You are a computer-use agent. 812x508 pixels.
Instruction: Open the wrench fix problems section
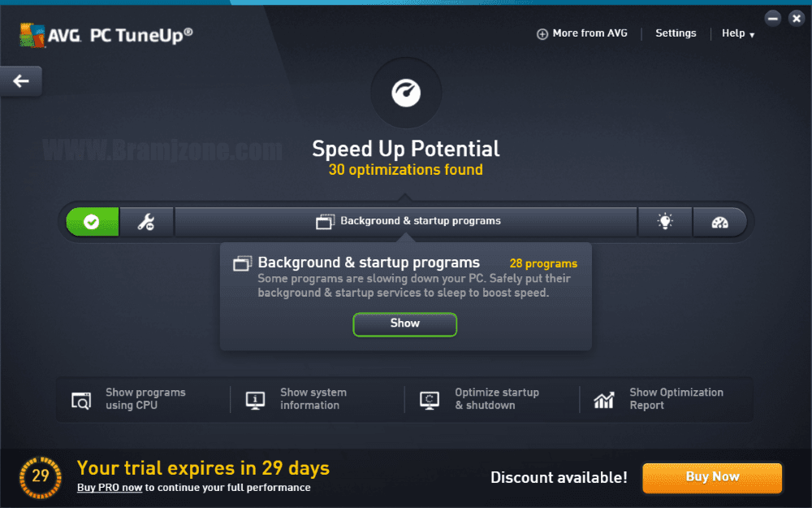tap(146, 222)
